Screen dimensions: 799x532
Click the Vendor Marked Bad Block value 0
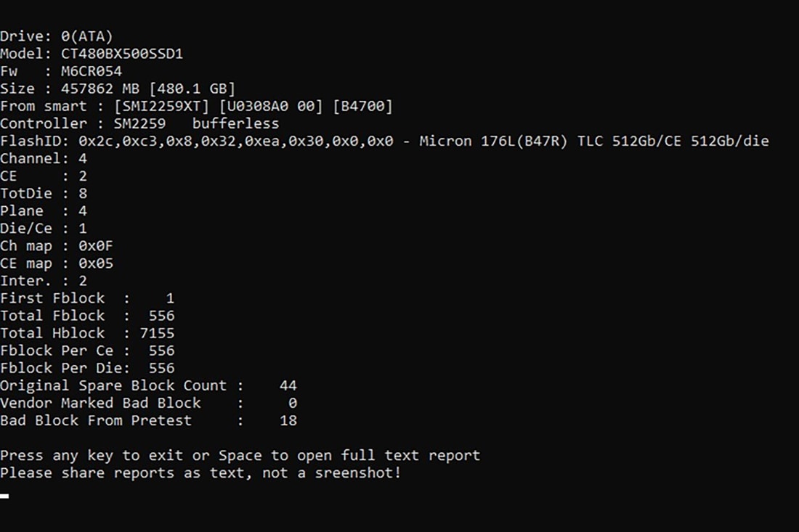pos(292,403)
